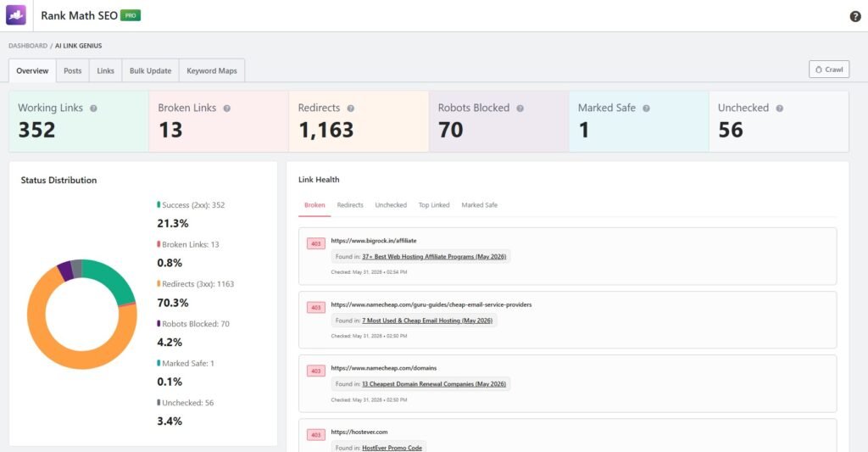868x452 pixels.
Task: Go to DASHBOARD breadcrumb link
Action: coord(28,46)
